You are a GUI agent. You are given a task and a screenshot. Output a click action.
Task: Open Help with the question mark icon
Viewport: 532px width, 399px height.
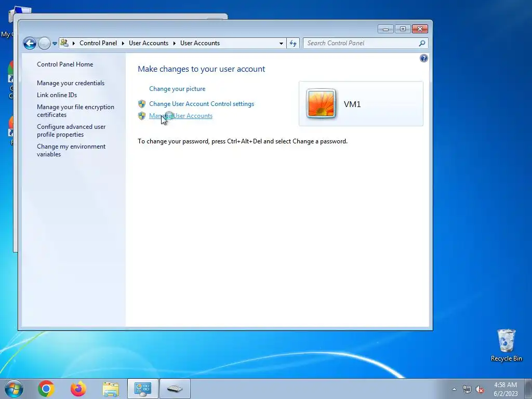(x=424, y=58)
